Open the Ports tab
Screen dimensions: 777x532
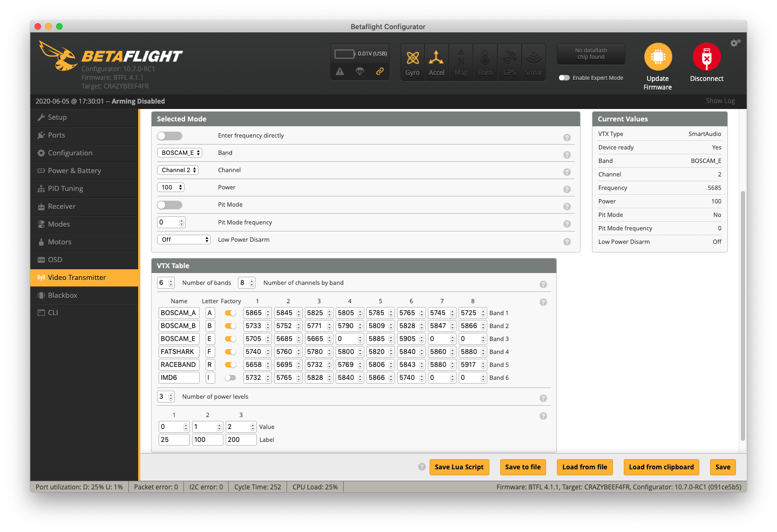84,135
